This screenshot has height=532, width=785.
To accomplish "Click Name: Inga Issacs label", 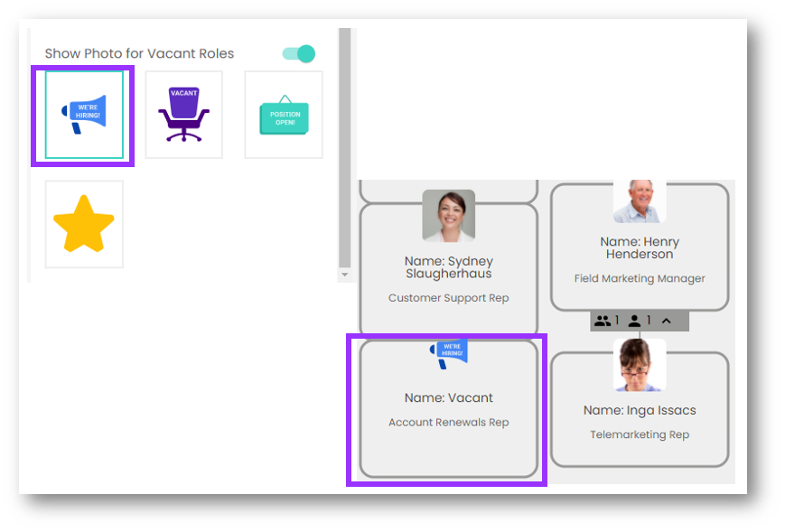I will point(640,410).
